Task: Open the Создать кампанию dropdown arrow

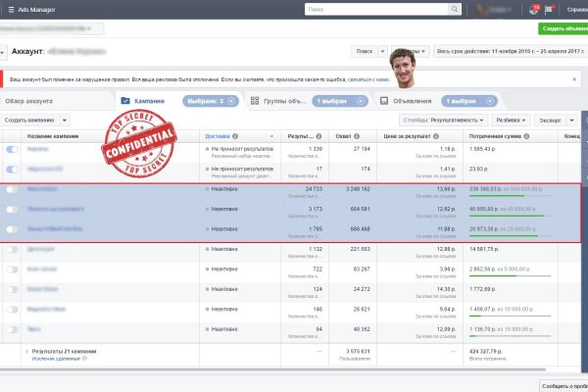Action: [65, 121]
